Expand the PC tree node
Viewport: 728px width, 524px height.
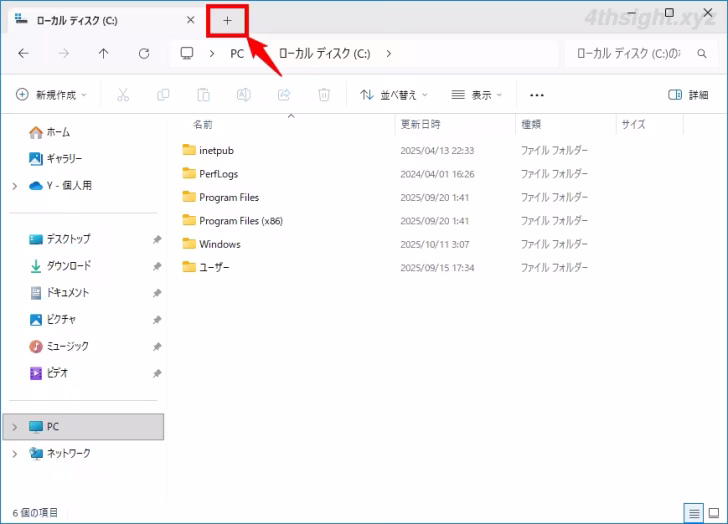point(15,427)
